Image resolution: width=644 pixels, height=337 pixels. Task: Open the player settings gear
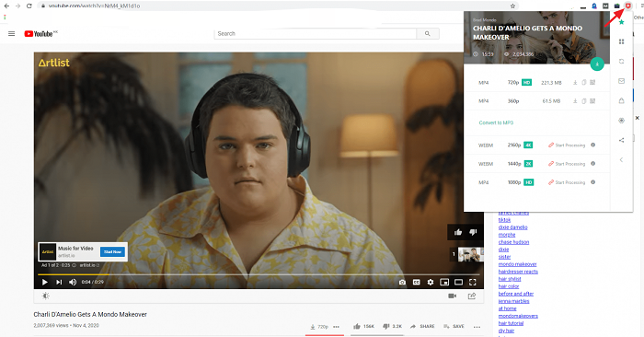tap(430, 282)
